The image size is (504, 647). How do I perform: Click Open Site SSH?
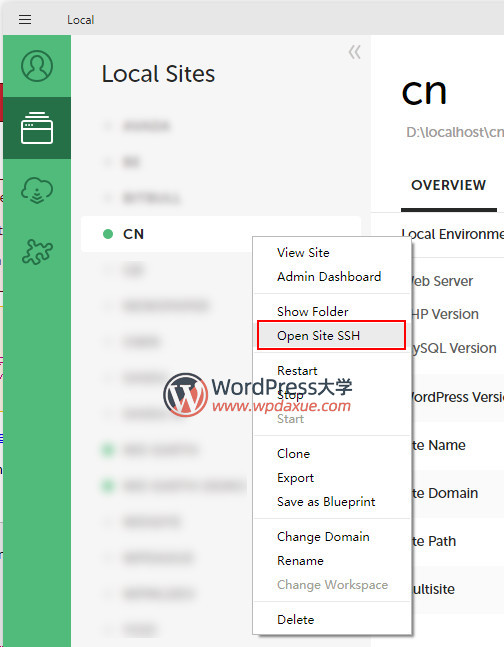331,335
